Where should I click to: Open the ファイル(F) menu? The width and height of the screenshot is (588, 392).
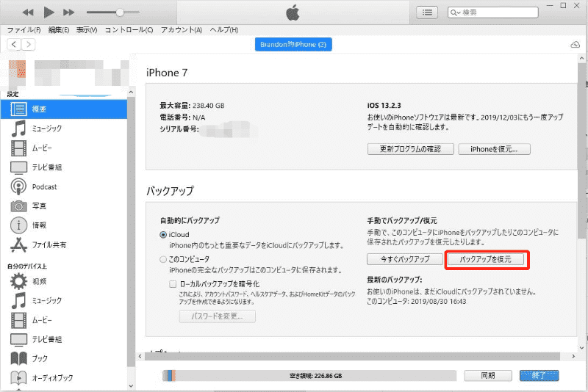(x=24, y=30)
